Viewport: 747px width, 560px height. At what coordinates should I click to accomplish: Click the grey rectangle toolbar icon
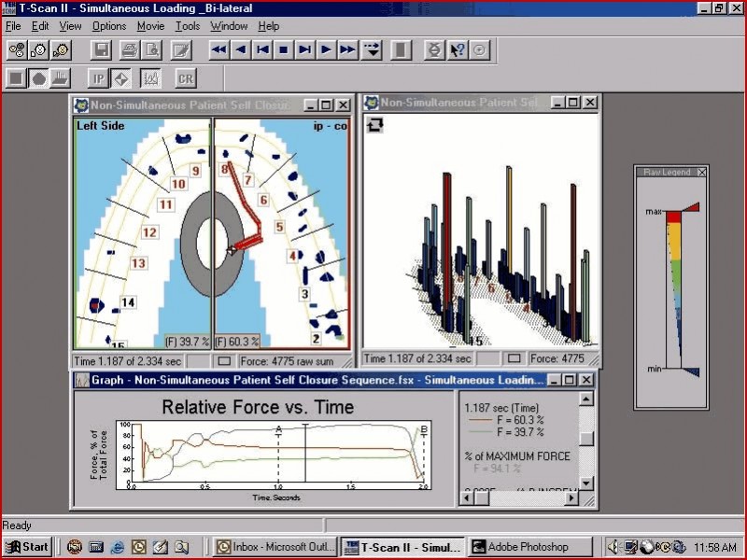401,49
